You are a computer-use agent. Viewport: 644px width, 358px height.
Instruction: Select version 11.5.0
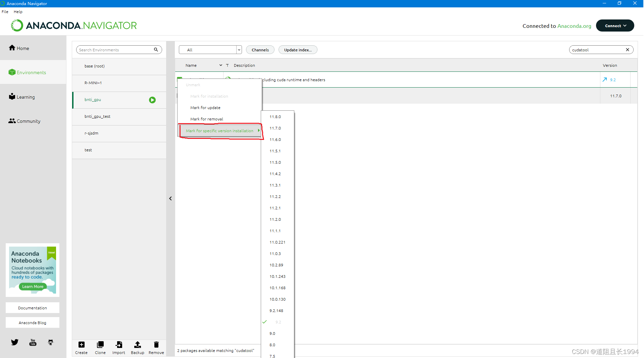click(x=278, y=162)
